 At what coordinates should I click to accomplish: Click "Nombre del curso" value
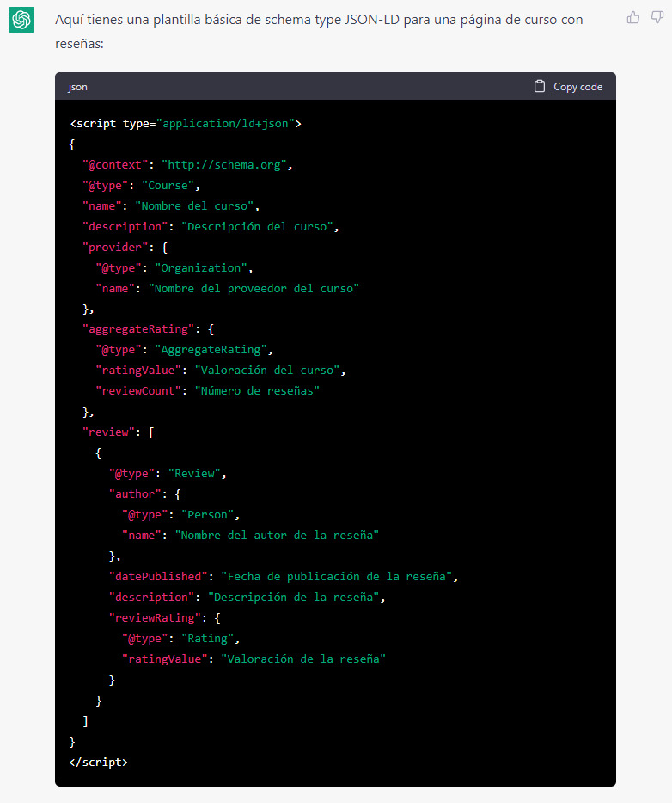pyautogui.click(x=194, y=205)
